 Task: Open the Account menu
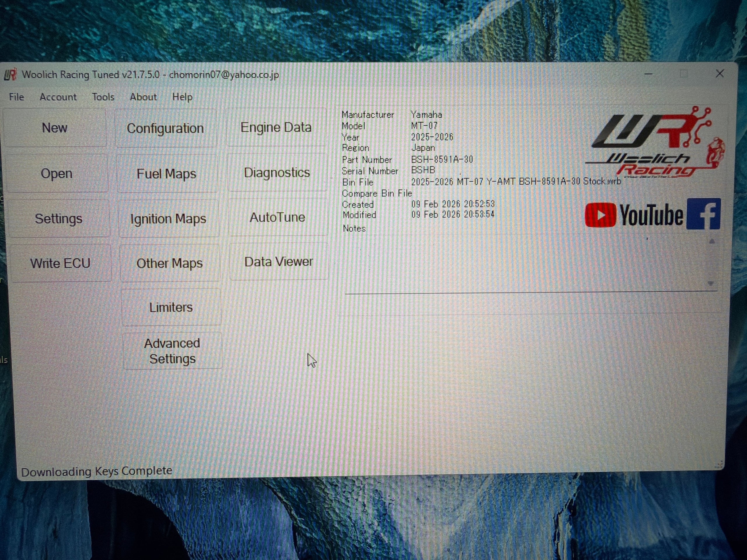58,97
